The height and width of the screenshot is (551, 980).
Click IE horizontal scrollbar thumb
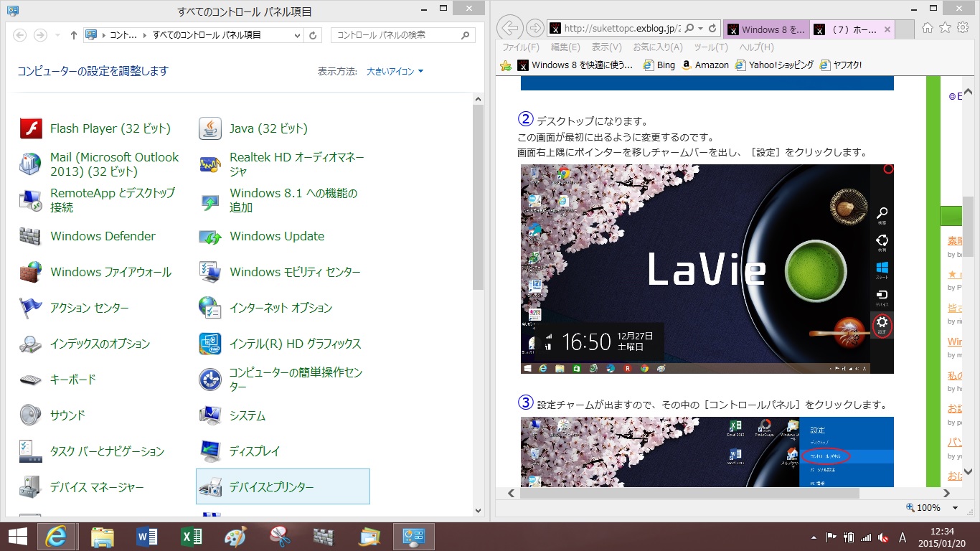(x=689, y=493)
